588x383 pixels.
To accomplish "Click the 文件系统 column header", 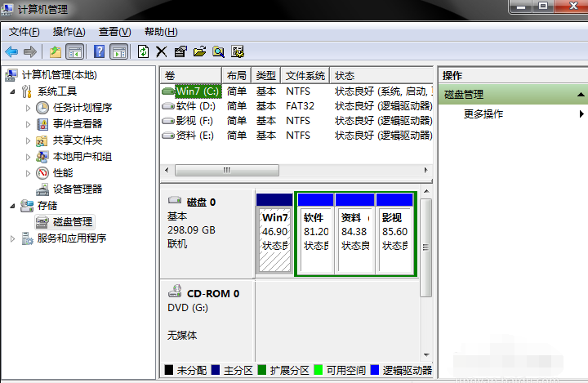I will (x=306, y=75).
